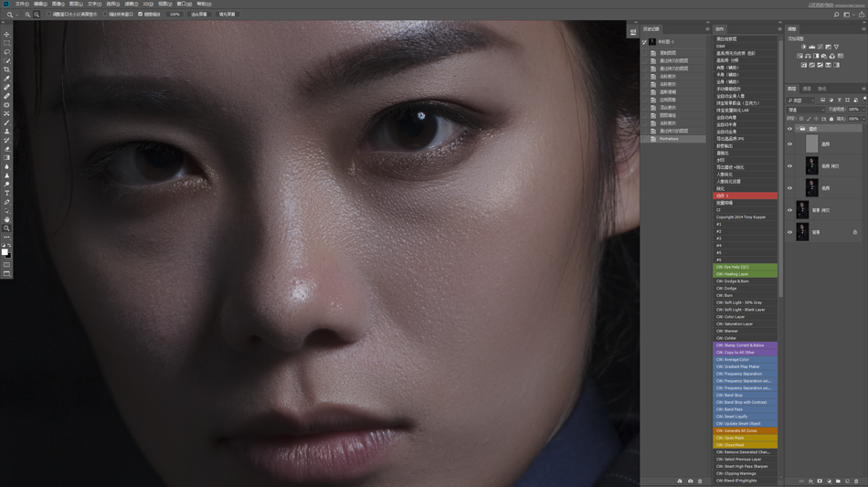Open the opacity slider dropdown arrow
This screenshot has width=868, height=487.
(863, 109)
